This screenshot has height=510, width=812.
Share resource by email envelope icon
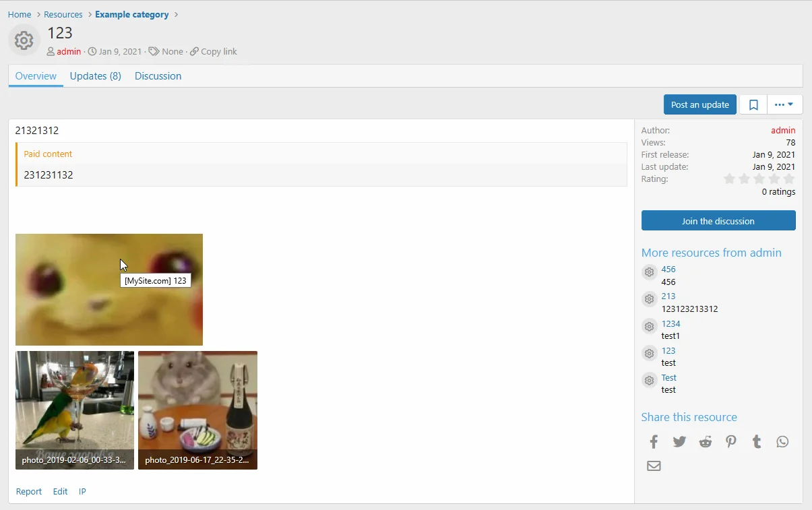pyautogui.click(x=654, y=466)
